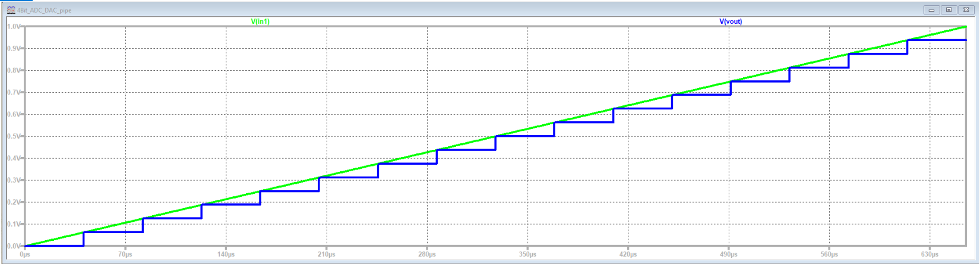Click the 0.8V label on vertical axis
This screenshot has width=980, height=264.
click(14, 70)
